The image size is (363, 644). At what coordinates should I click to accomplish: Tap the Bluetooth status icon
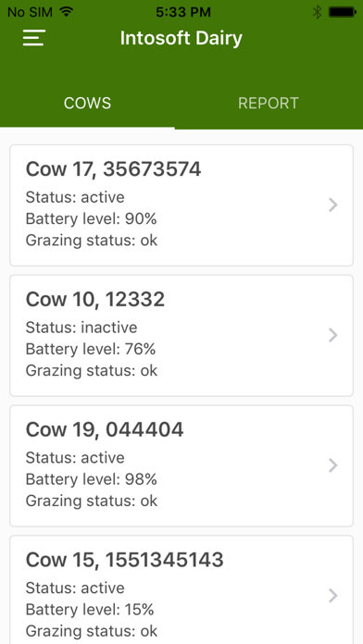click(317, 12)
